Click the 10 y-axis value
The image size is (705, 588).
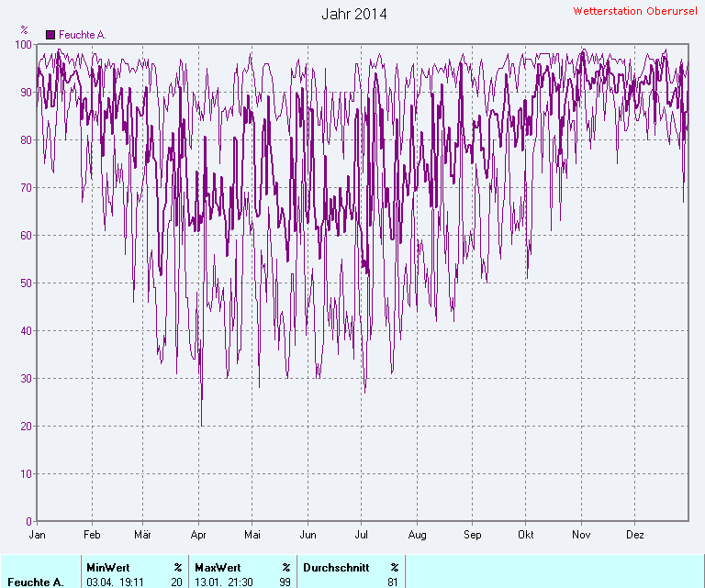point(26,473)
